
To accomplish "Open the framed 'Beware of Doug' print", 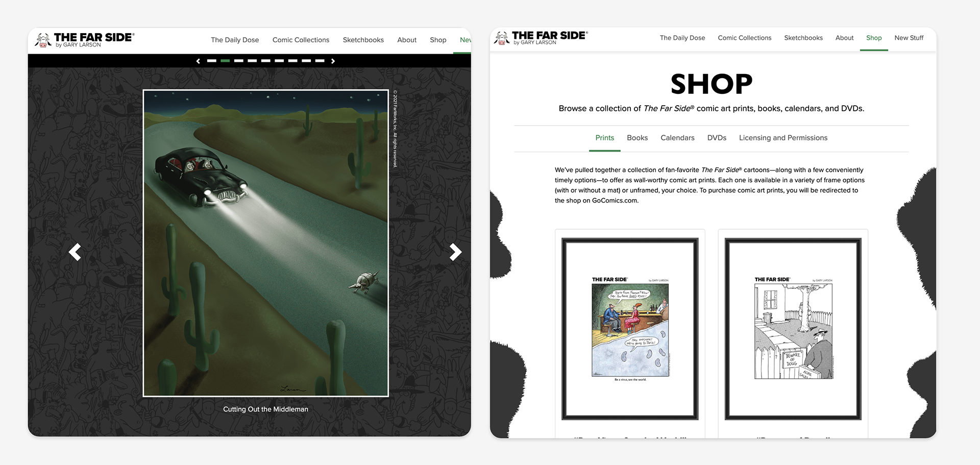I will click(793, 329).
